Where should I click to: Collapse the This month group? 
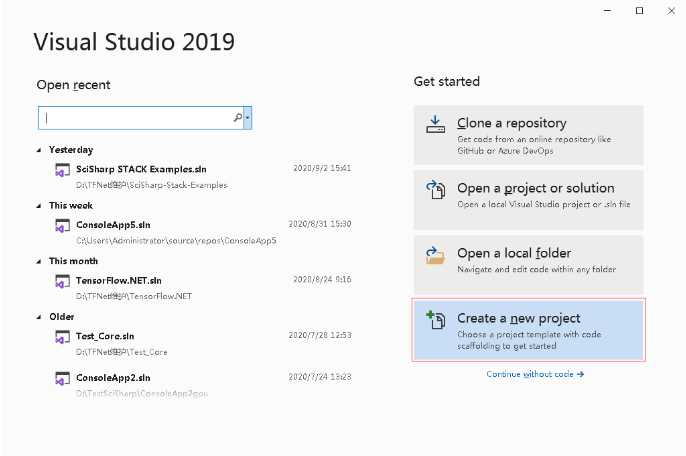coord(39,261)
